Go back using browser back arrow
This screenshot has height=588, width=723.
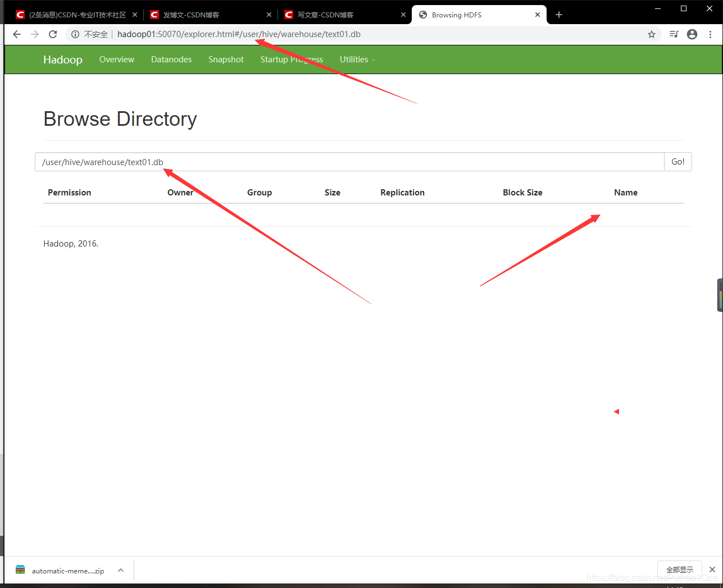pyautogui.click(x=17, y=34)
